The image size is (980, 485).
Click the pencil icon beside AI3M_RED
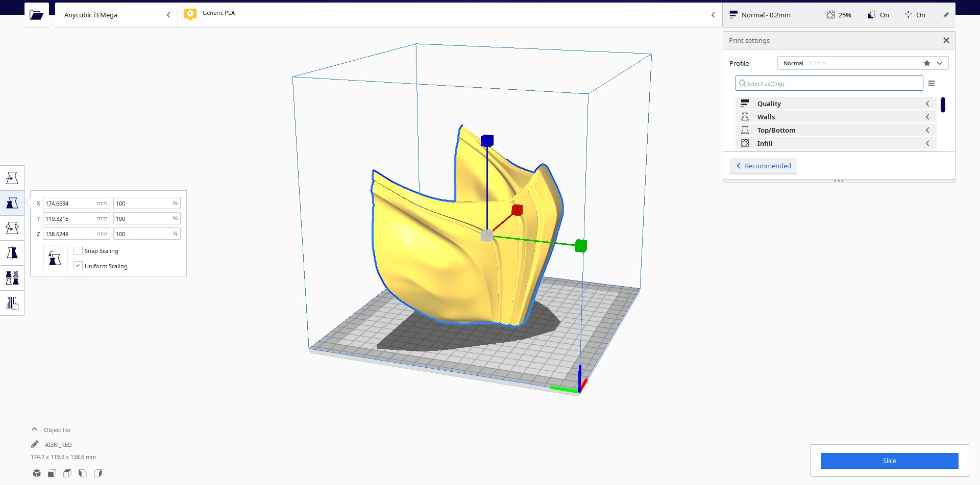[x=35, y=444]
